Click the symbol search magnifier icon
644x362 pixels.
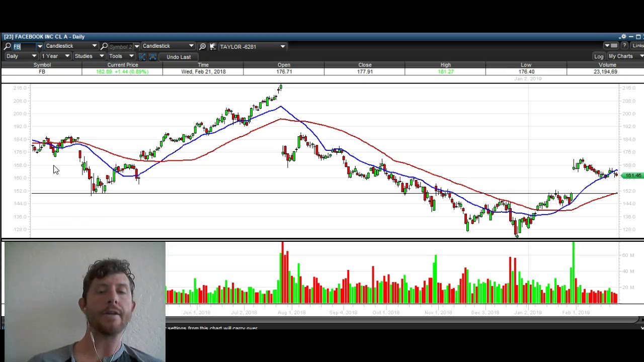coord(7,46)
